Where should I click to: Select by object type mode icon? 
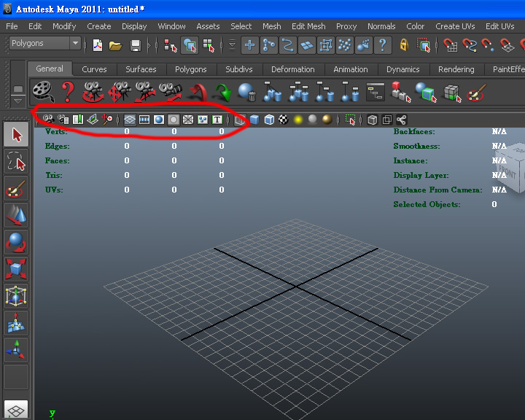tap(190, 45)
